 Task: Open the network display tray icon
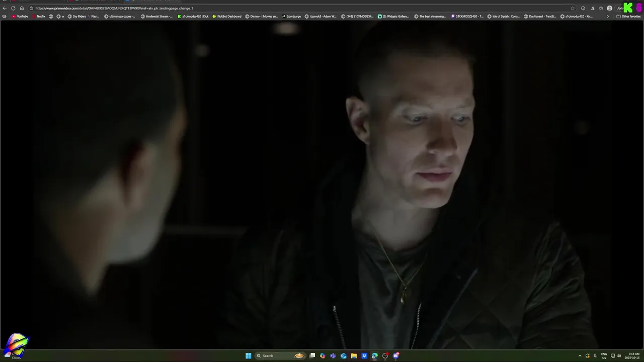(613, 355)
